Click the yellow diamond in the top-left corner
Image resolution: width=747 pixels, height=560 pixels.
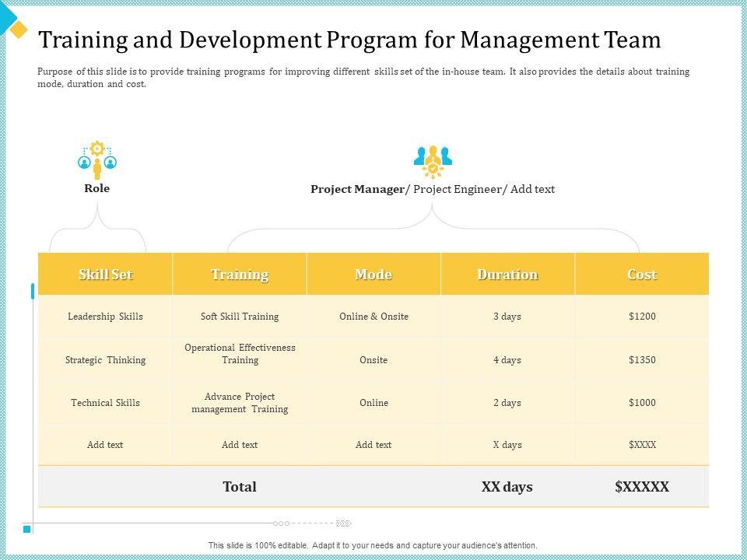19,30
